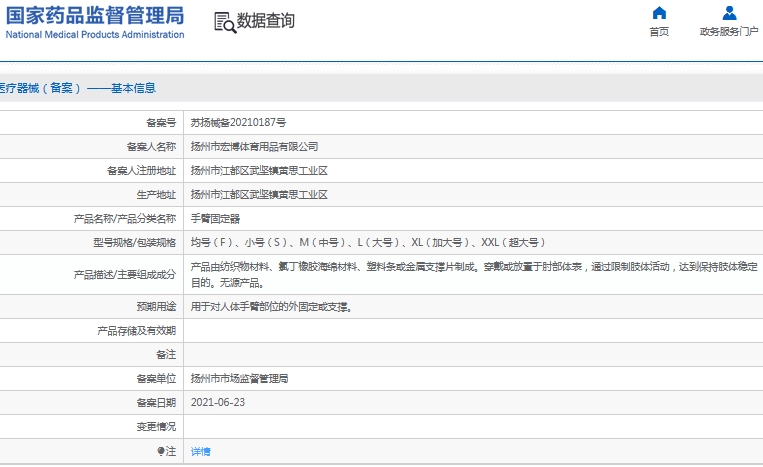The height and width of the screenshot is (467, 763).
Task: Click the 政务服务门户 text link
Action: click(x=729, y=32)
